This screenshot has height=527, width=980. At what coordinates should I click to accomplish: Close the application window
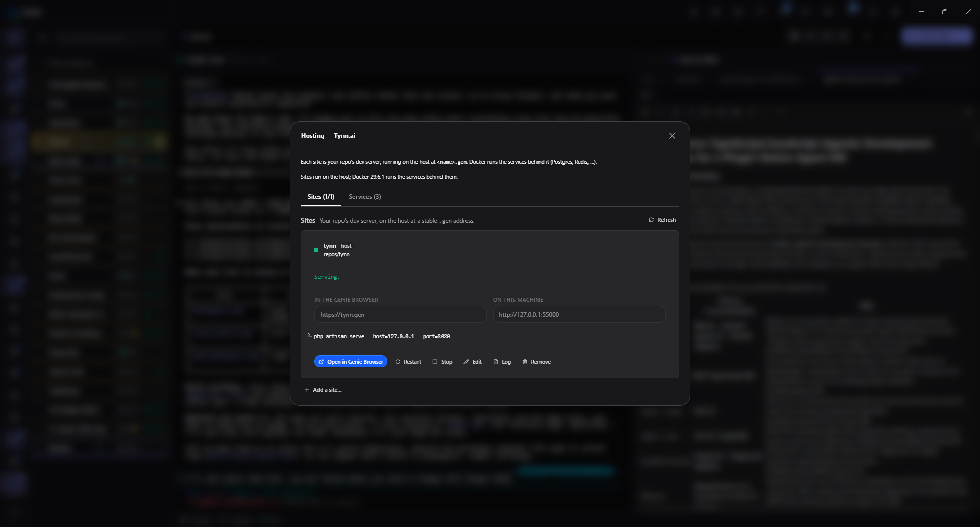tap(968, 12)
